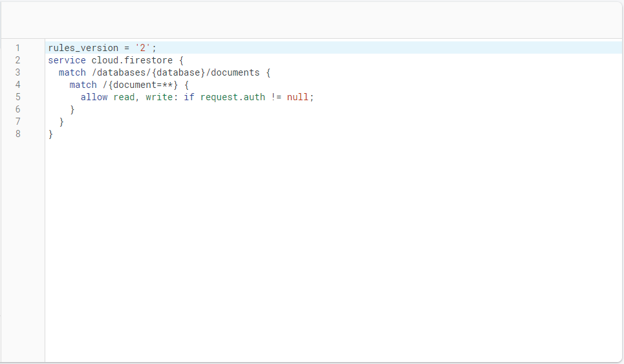Click the 'null;' value
The width and height of the screenshot is (624, 364).
300,98
